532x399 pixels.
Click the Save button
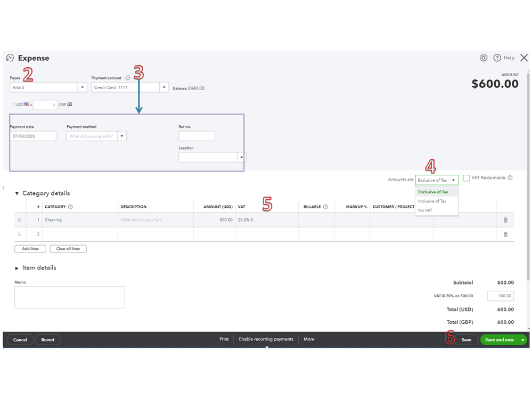[466, 340]
